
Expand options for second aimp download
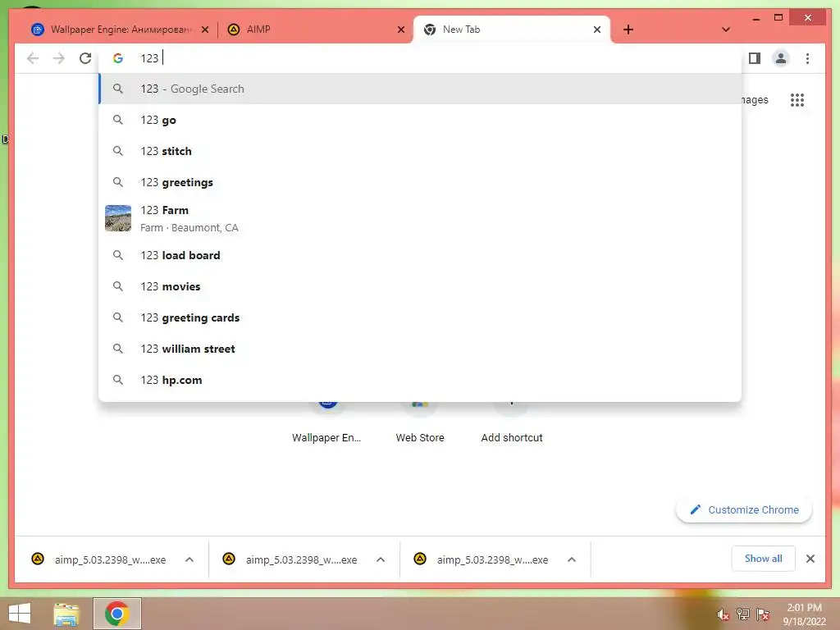[x=381, y=559]
